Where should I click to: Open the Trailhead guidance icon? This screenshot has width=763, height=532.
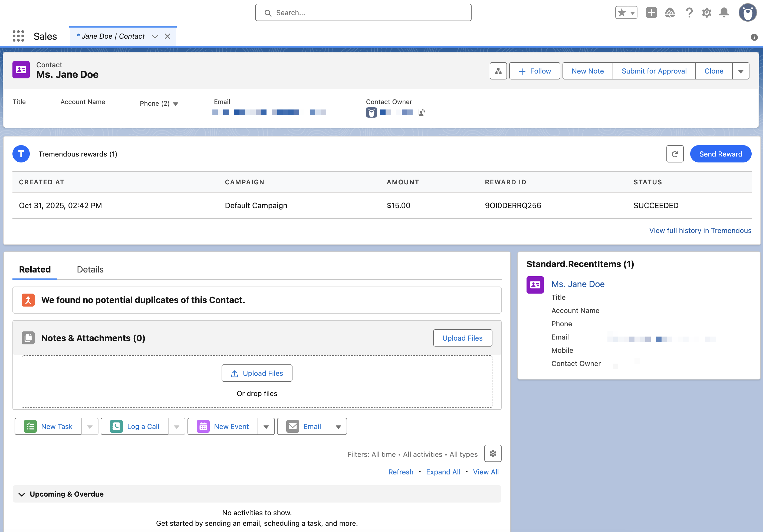click(x=670, y=13)
